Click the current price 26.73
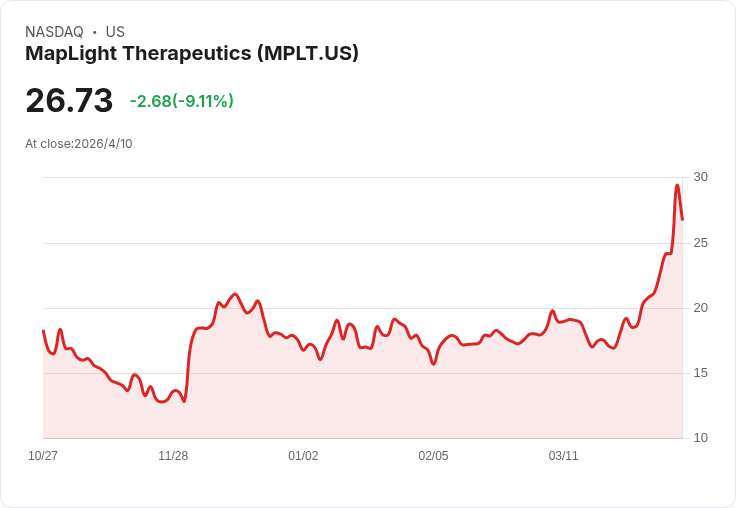Screen dimensions: 736x508 point(69,101)
